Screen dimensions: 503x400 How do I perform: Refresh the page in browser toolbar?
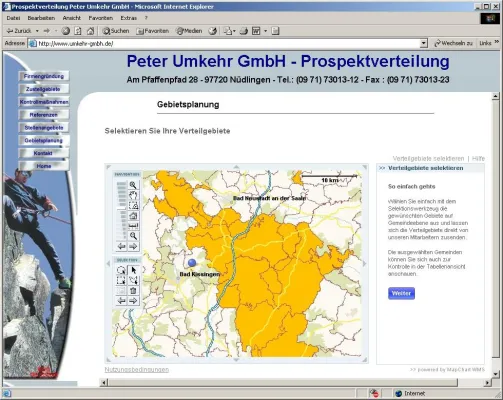coord(78,31)
